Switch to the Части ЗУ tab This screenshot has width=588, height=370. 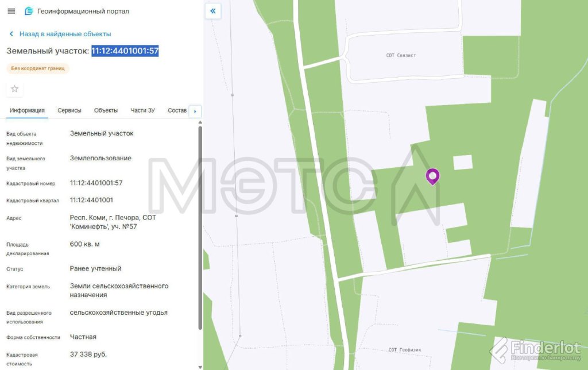(x=142, y=110)
